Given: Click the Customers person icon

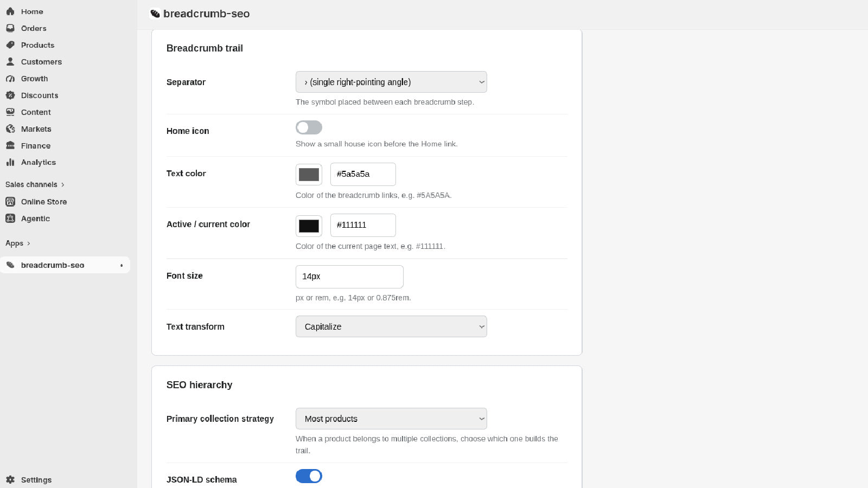Looking at the screenshot, I should (x=10, y=62).
